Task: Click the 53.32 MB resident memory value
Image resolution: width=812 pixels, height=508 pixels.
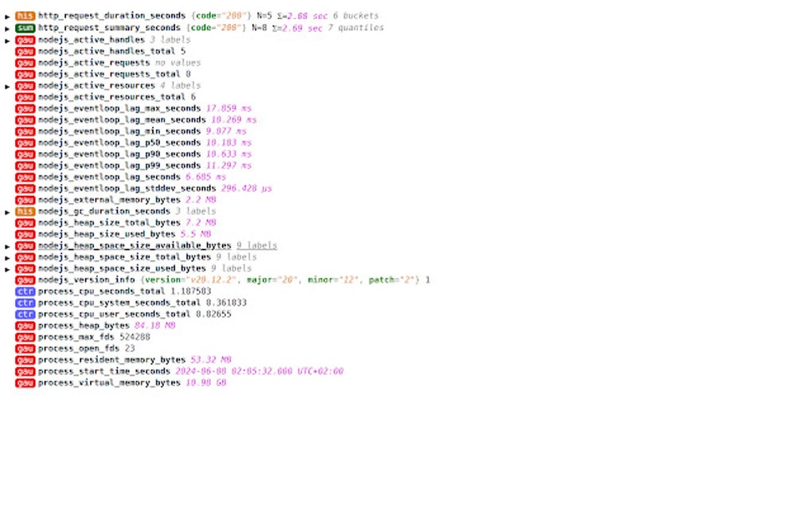Action: click(x=211, y=360)
